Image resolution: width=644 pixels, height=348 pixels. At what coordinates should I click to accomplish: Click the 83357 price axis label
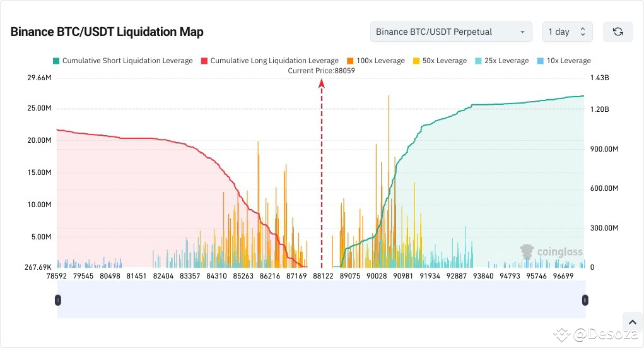(x=190, y=276)
